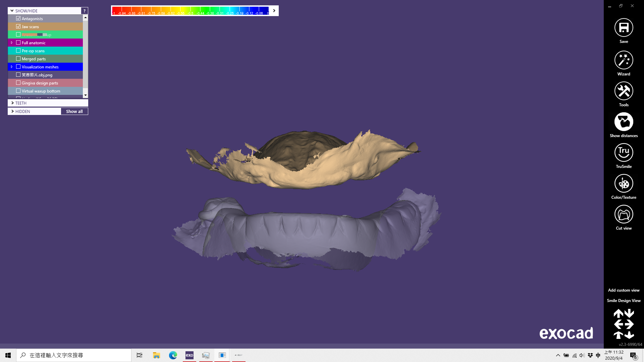Screen dimensions: 644x362
Task: Open Microsoft Edge from the taskbar
Action: pyautogui.click(x=173, y=355)
